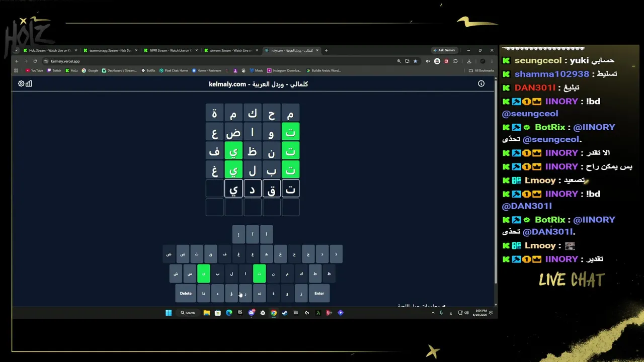The height and width of the screenshot is (362, 644).
Task: Reload the kelmaly page
Action: coord(35,61)
